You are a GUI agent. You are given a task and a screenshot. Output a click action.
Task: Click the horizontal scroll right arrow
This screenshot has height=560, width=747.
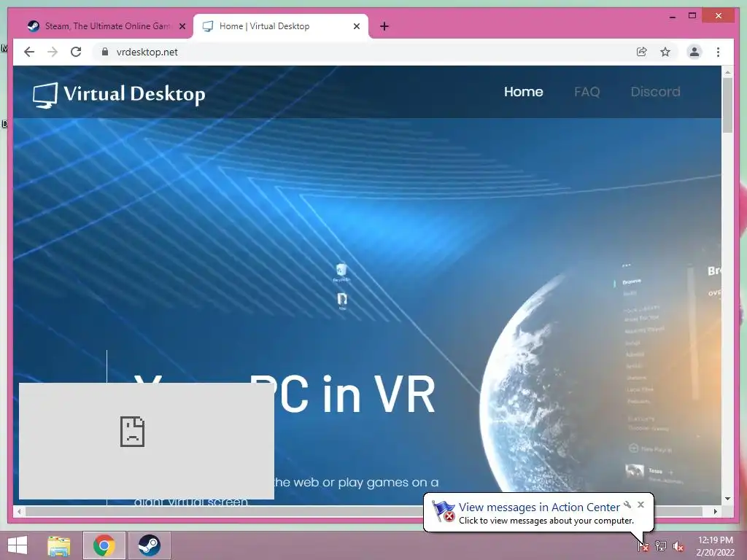tap(715, 511)
